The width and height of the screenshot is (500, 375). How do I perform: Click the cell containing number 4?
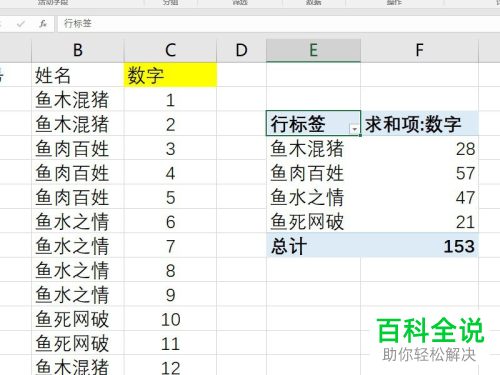coord(170,172)
